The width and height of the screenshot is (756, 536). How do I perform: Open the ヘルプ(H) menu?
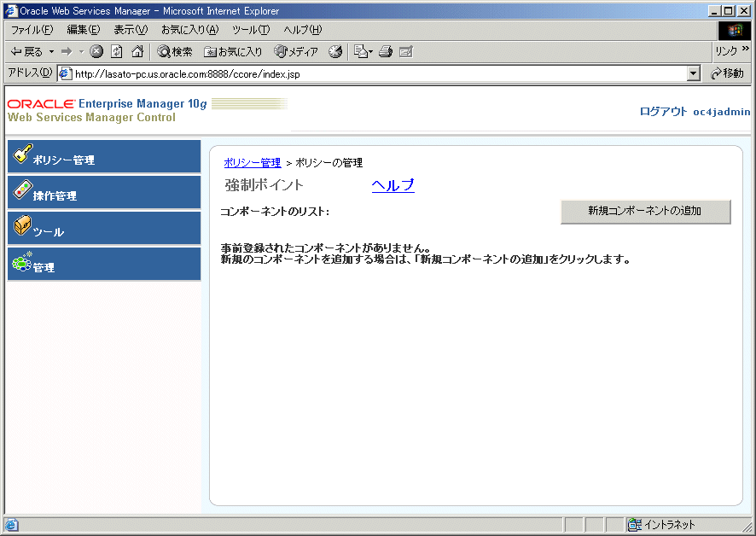click(302, 30)
